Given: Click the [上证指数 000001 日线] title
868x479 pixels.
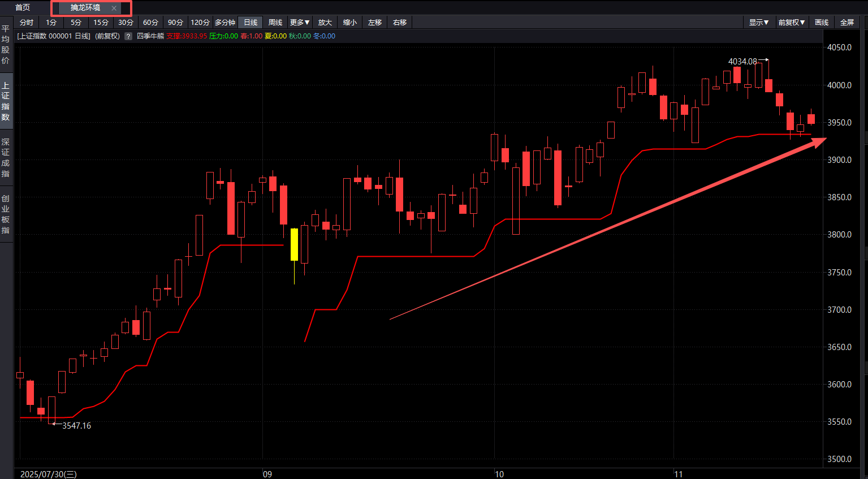Looking at the screenshot, I should pos(54,36).
